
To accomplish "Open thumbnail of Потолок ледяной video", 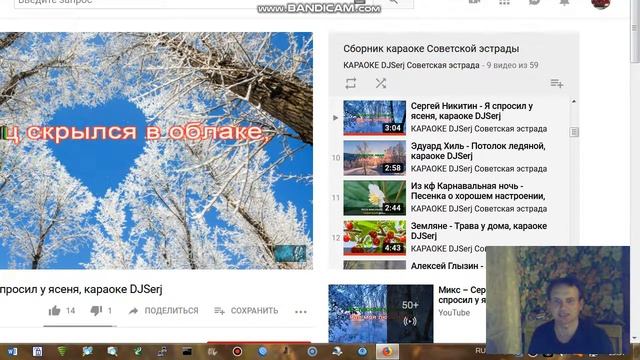I will 374,158.
